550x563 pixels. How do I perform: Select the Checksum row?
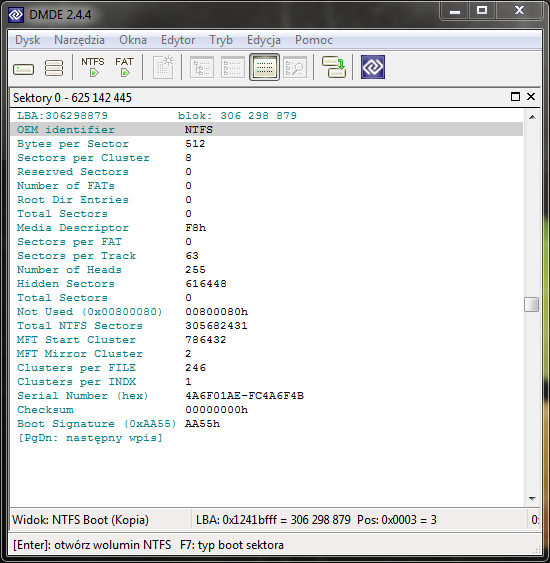tap(266, 410)
